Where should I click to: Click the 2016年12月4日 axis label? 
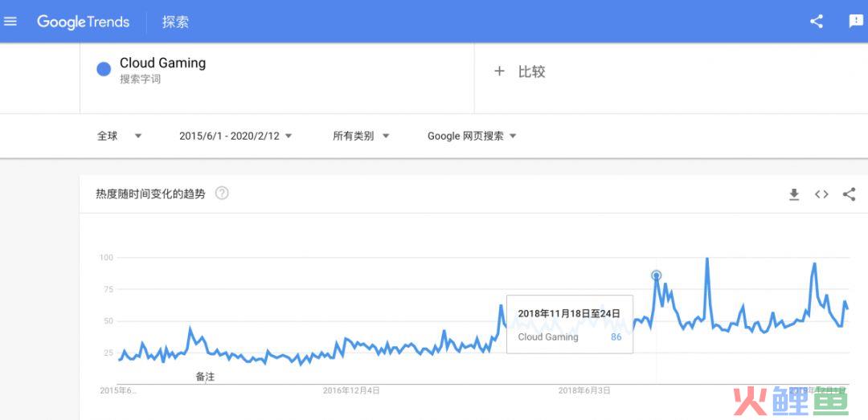coord(351,390)
